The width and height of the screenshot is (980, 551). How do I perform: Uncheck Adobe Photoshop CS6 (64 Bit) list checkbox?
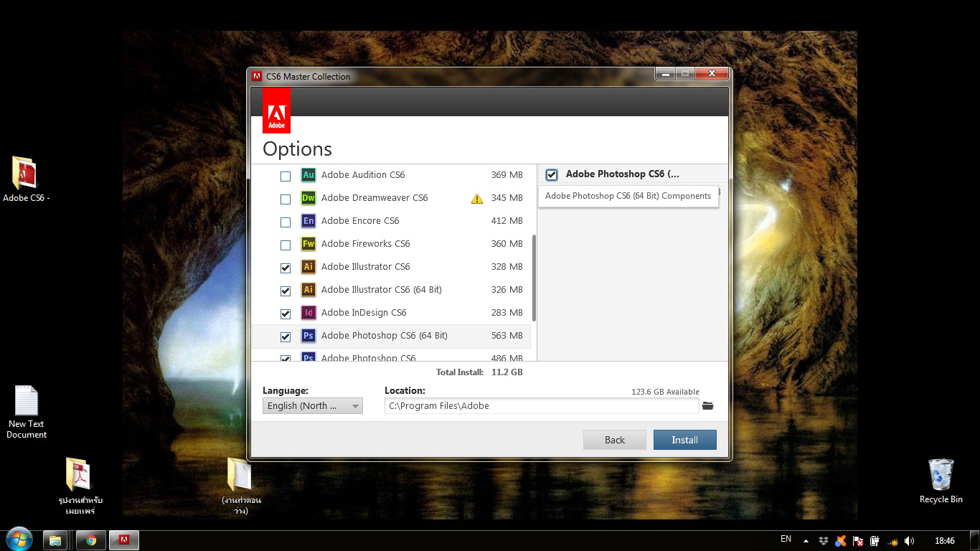(x=286, y=336)
